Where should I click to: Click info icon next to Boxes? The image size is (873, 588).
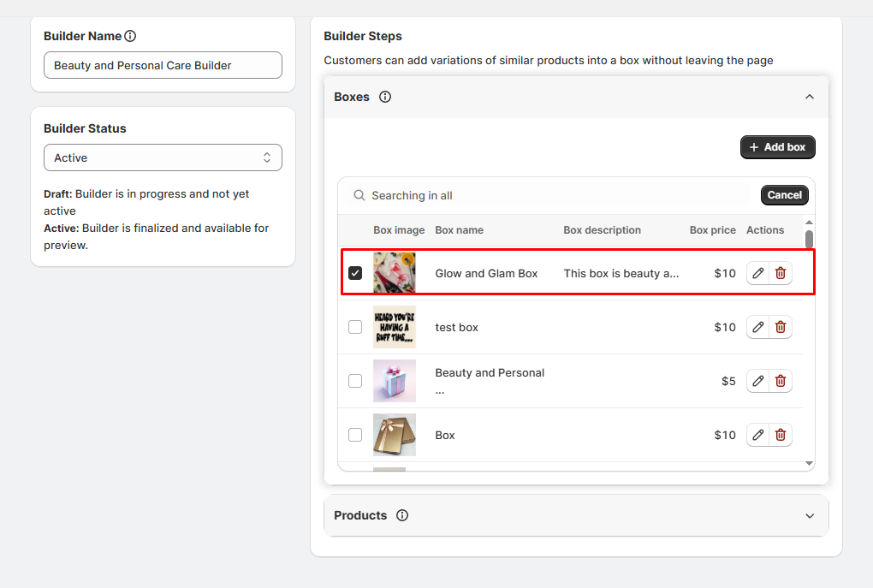point(385,97)
